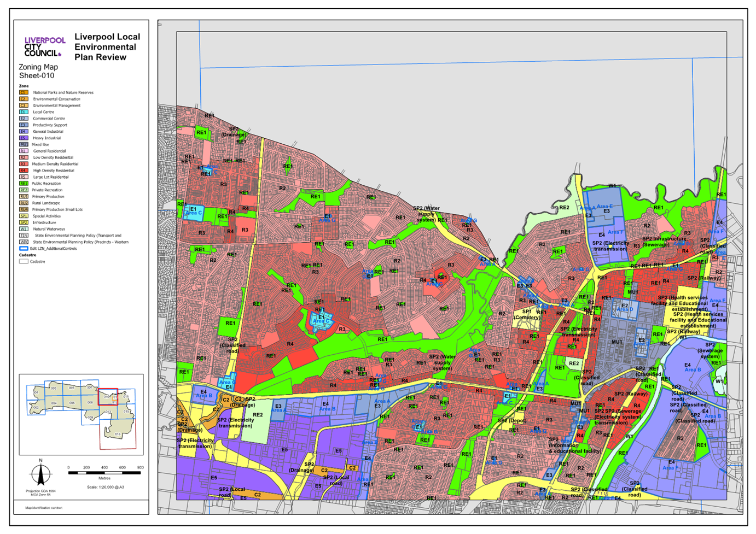Select sheet 005 in the index map

click(72, 388)
